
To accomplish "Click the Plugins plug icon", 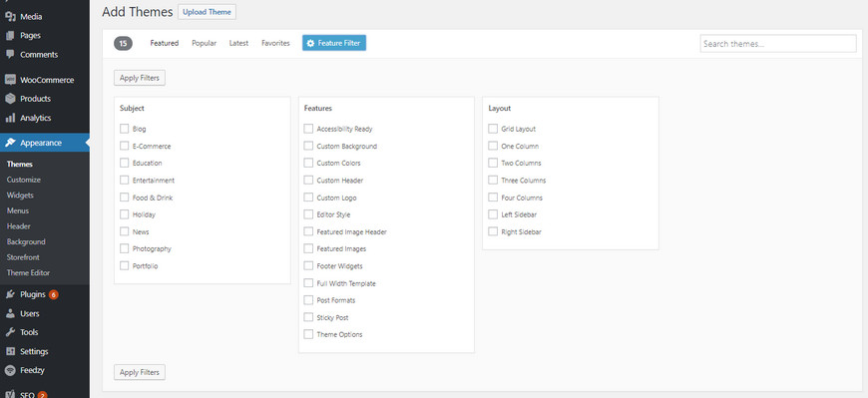I will click(x=10, y=294).
